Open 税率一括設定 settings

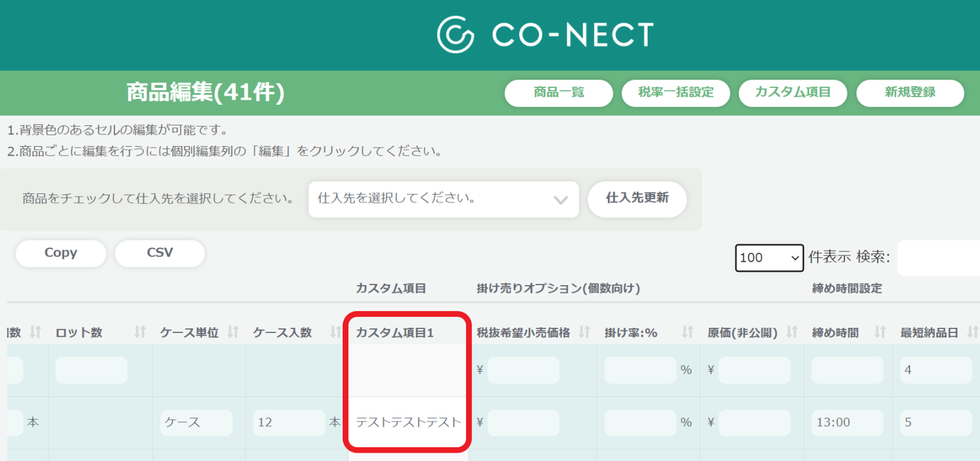pos(676,93)
